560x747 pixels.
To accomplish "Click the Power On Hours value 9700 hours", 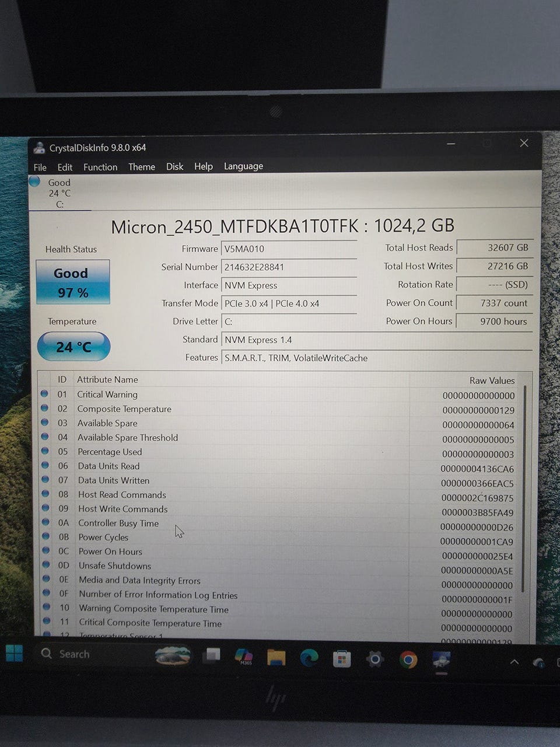I will [x=494, y=321].
